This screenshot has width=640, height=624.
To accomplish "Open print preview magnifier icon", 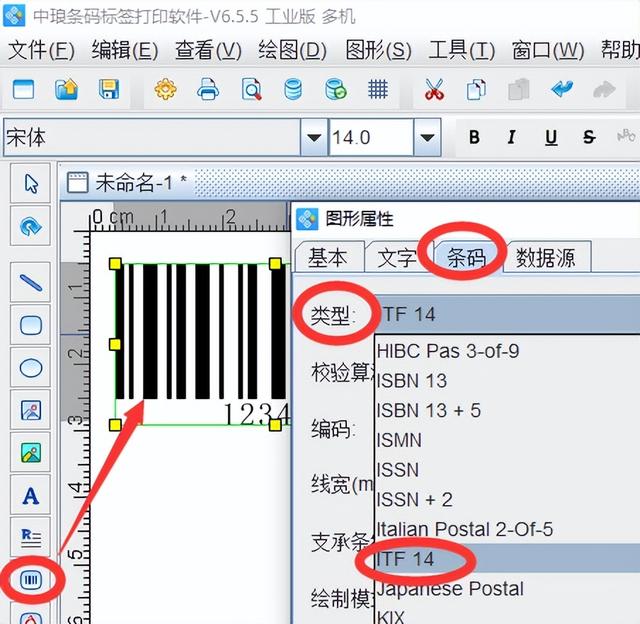I will tap(251, 89).
